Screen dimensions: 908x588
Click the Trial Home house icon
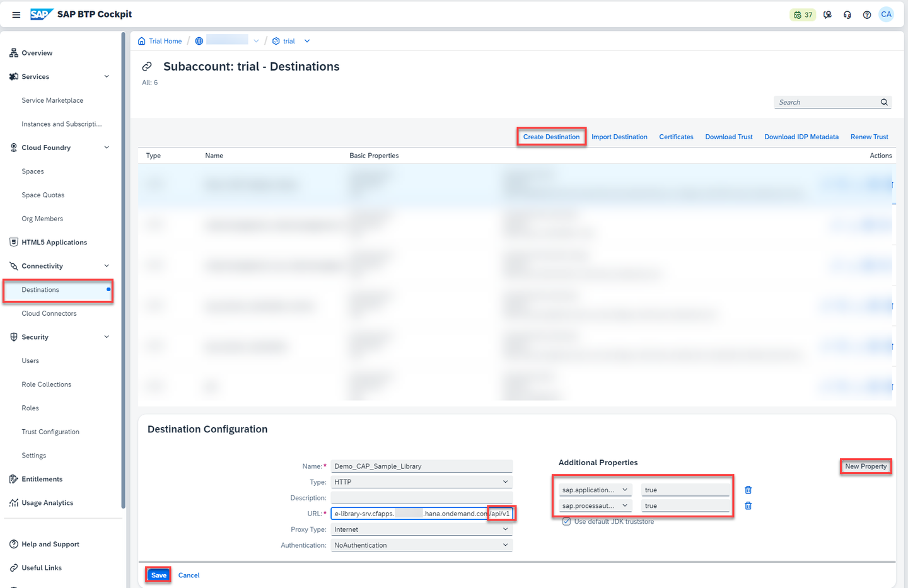tap(142, 41)
